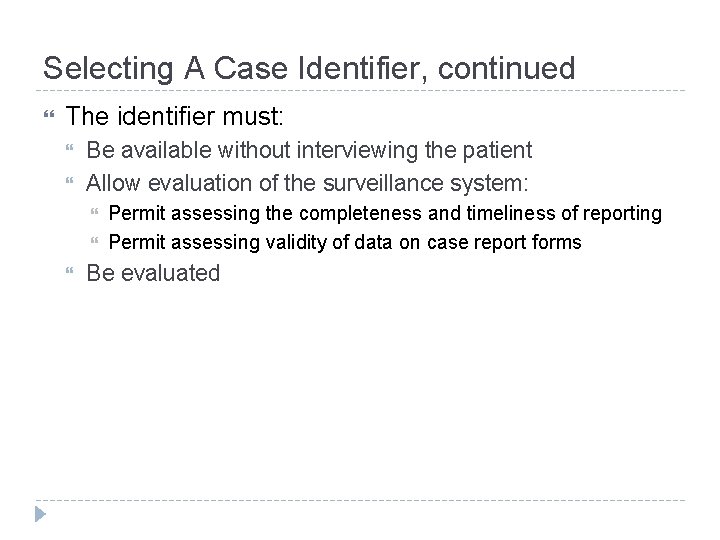Click the blue arrow icon at bottom-left
The width and height of the screenshot is (720, 540).
tap(40, 516)
